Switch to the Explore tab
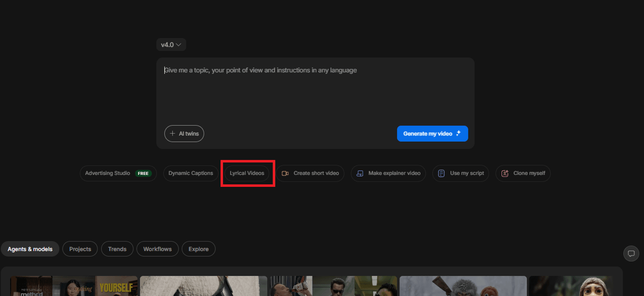This screenshot has width=644, height=296. point(198,249)
